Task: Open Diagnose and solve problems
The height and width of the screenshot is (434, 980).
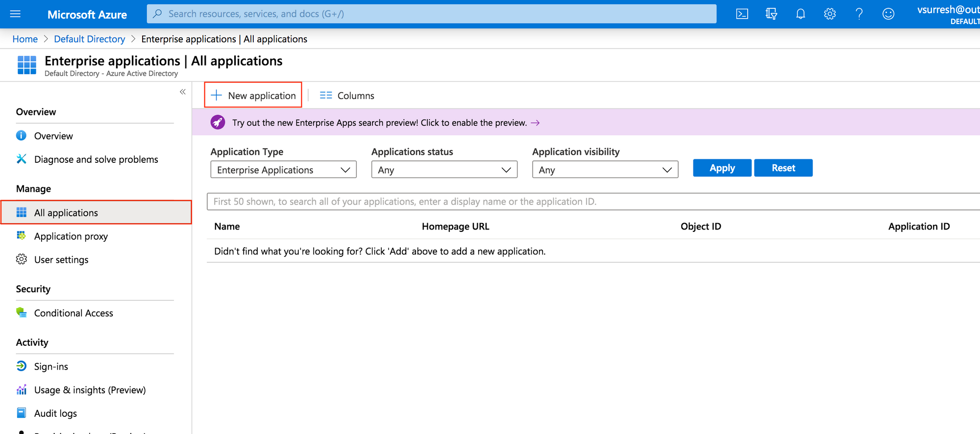Action: [x=96, y=159]
